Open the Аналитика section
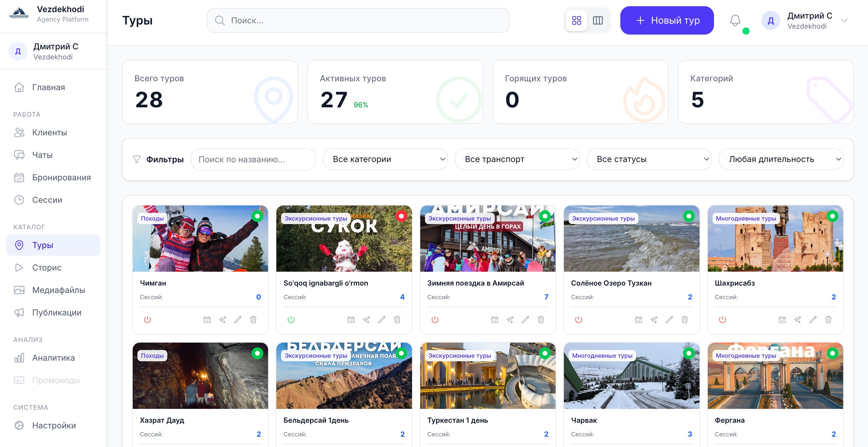Image resolution: width=868 pixels, height=447 pixels. [x=53, y=358]
